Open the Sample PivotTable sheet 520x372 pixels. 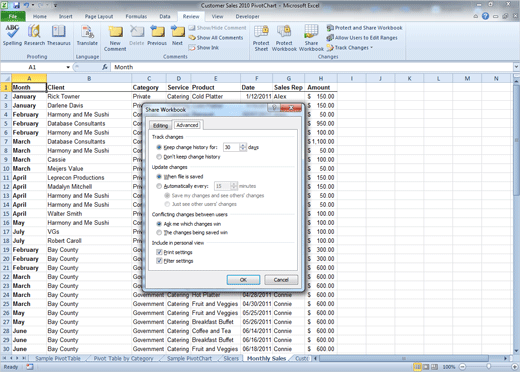point(58,358)
